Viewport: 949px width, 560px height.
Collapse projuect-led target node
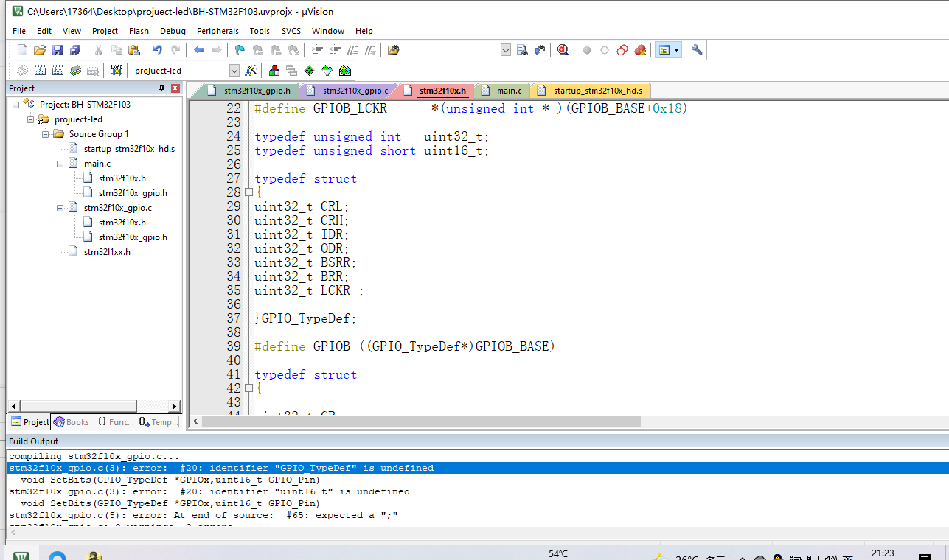[31, 119]
